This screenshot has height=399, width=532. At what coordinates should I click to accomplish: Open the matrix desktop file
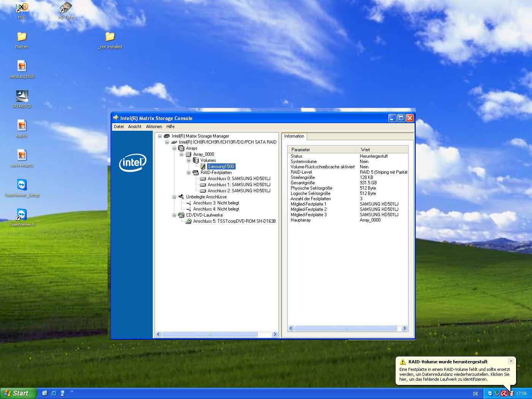pyautogui.click(x=22, y=129)
